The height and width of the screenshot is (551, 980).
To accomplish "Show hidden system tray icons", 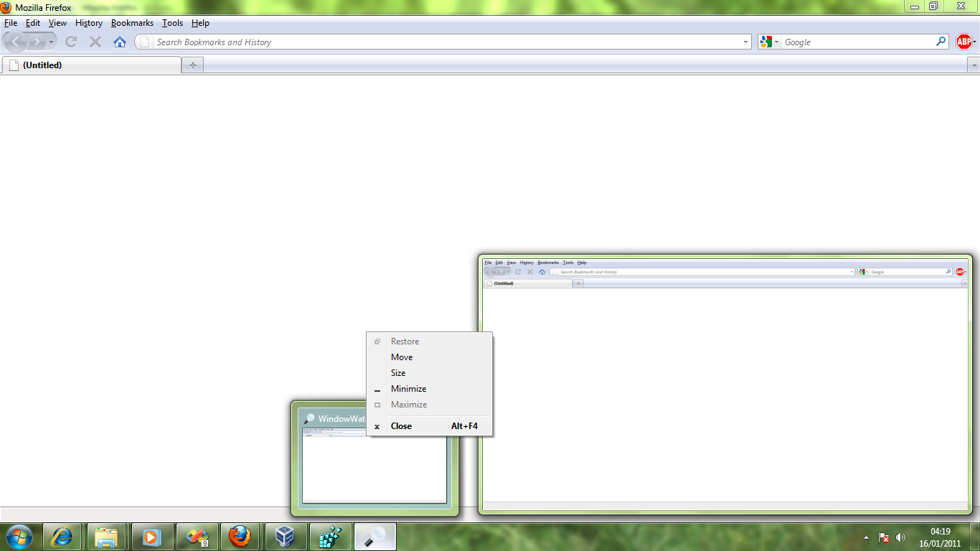I will click(866, 537).
